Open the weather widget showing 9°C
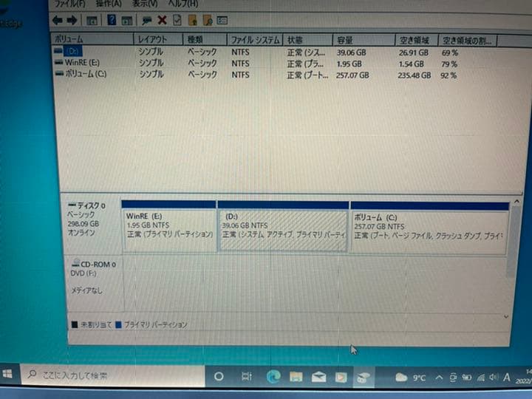The width and height of the screenshot is (532, 399). coord(410,378)
